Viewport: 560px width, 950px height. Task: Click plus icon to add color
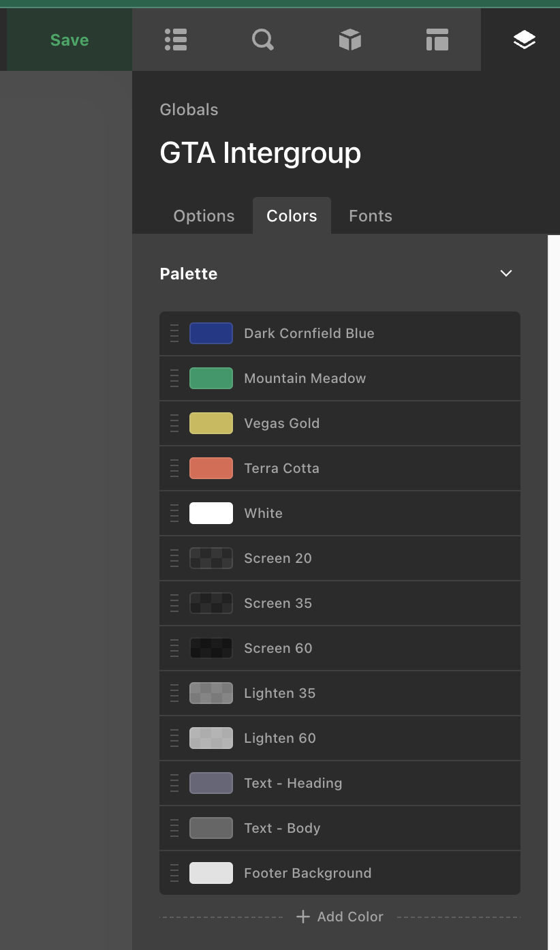303,917
